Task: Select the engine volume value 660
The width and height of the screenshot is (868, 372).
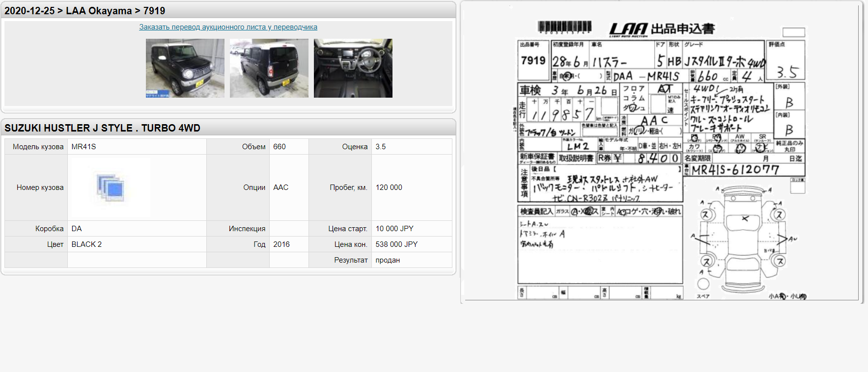Action: 280,147
